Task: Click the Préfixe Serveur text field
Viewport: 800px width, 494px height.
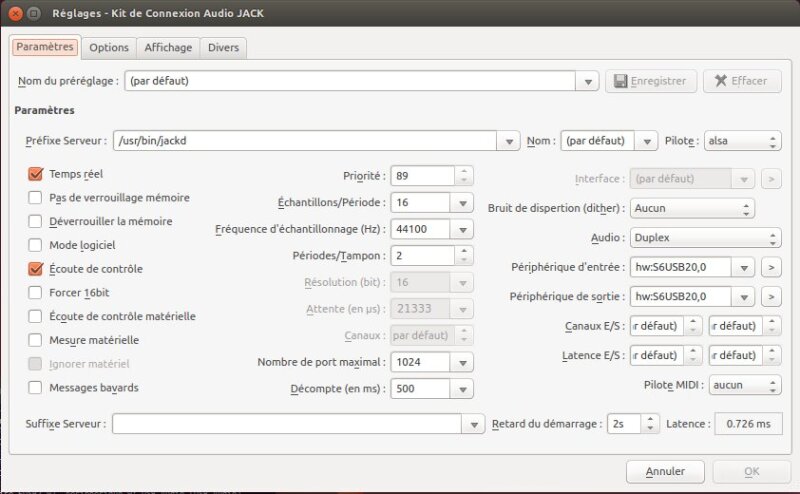Action: click(x=305, y=141)
